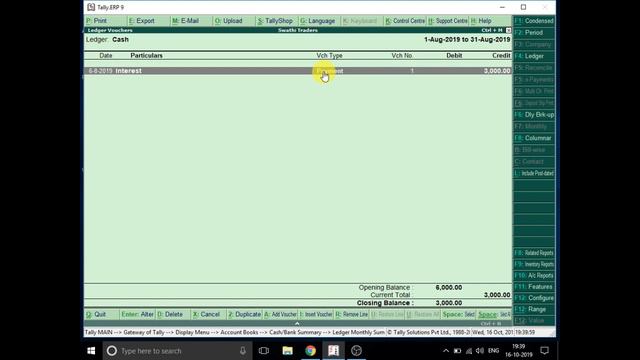Open Google Chrome from taskbar
Screen dimensions: 640x360
point(311,351)
